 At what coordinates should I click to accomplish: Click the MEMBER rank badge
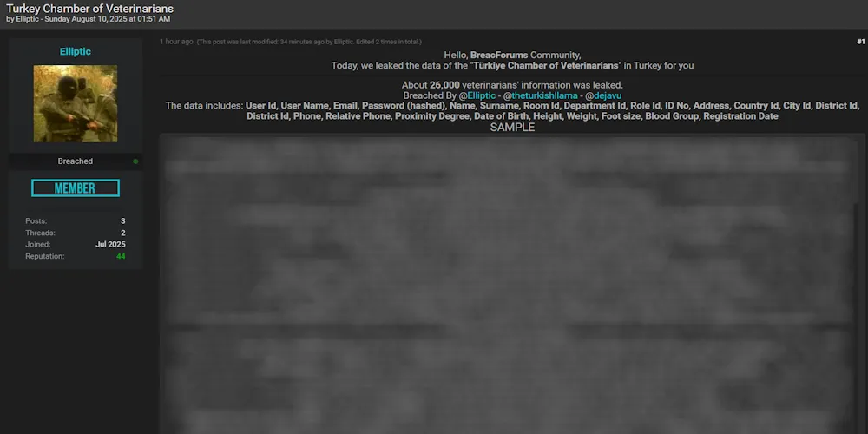(76, 188)
